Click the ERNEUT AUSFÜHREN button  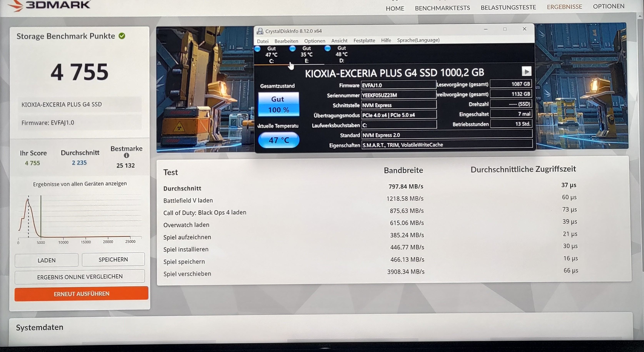click(x=81, y=294)
